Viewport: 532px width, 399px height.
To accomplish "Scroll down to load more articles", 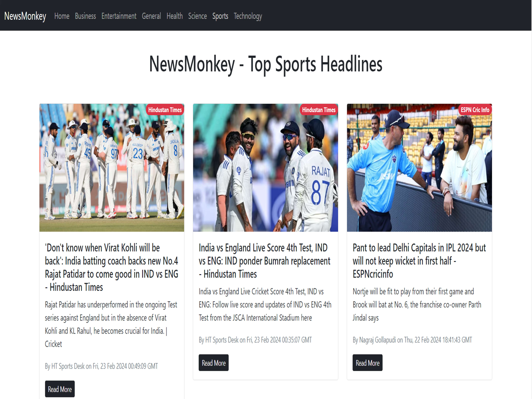I will (x=266, y=377).
